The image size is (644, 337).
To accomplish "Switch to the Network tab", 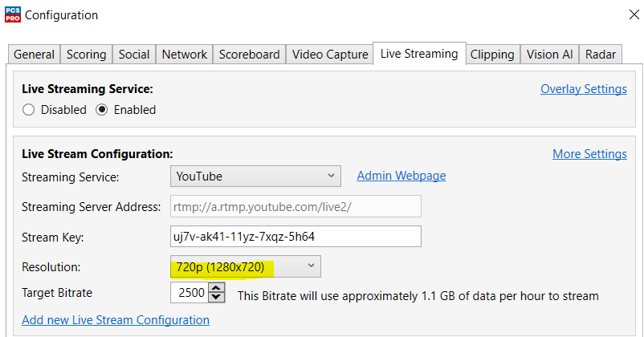I will [x=185, y=55].
